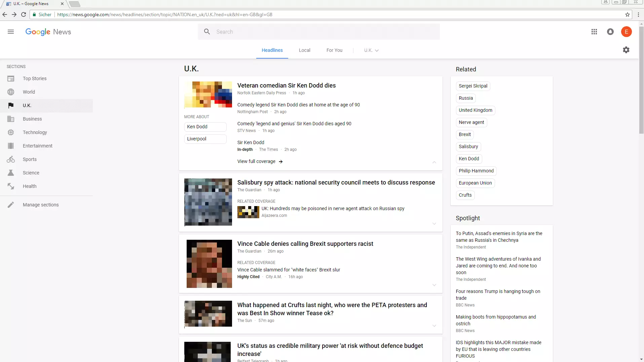The image size is (644, 362).
Task: Open the Crufts related topic chip
Action: (x=465, y=195)
